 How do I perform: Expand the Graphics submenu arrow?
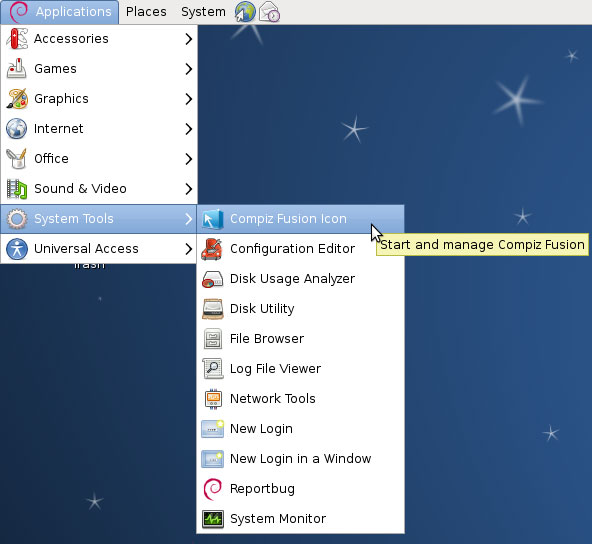189,99
